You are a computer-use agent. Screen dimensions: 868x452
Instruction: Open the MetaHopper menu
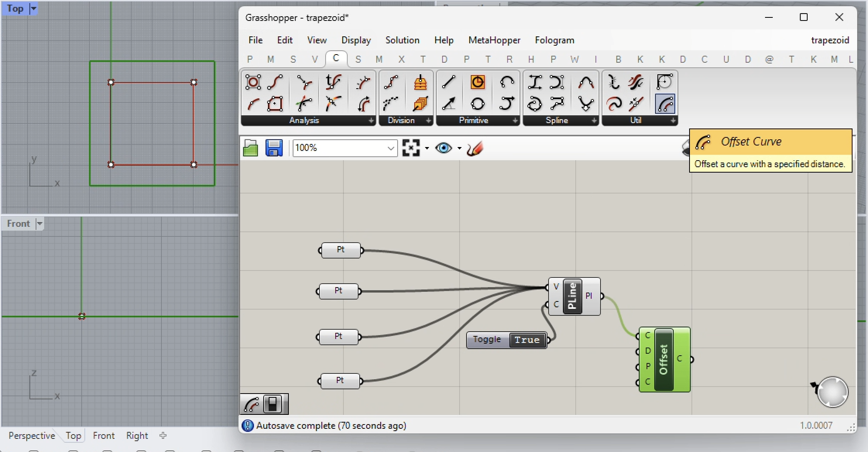click(494, 40)
